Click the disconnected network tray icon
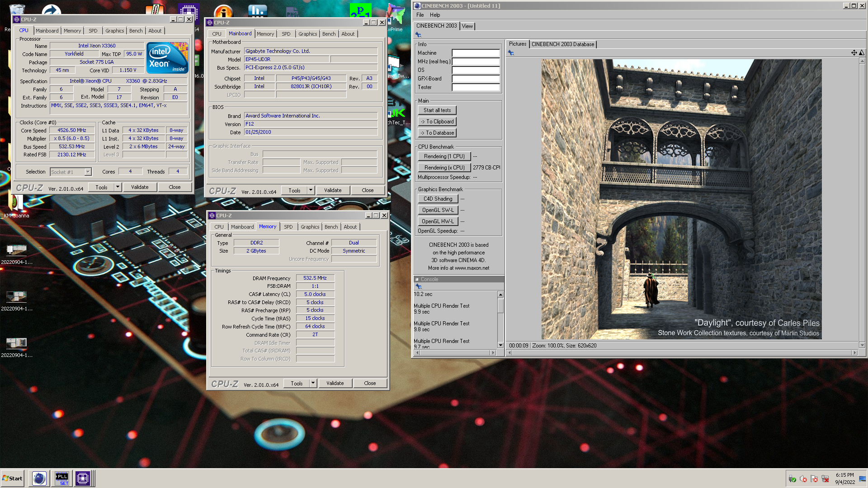This screenshot has height=488, width=868. [x=825, y=479]
